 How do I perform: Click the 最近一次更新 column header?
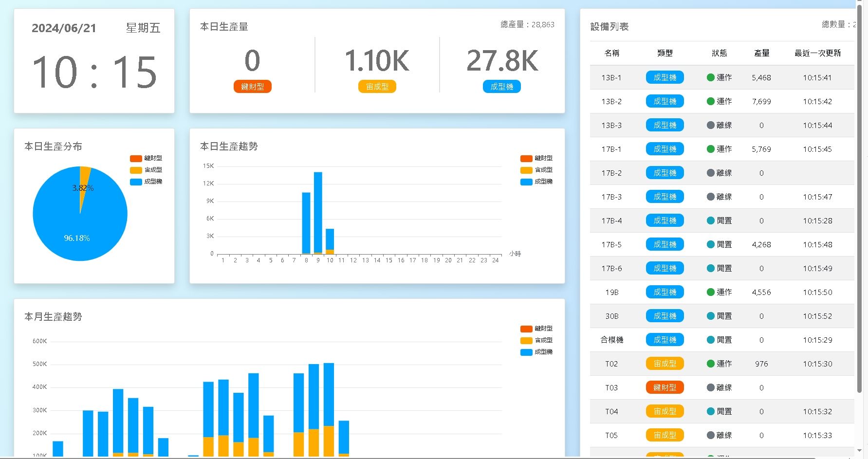818,53
